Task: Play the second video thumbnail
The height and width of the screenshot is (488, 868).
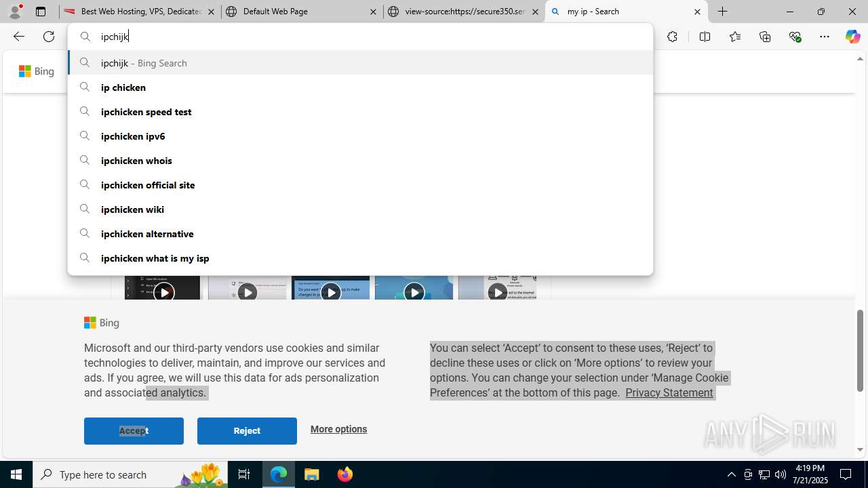Action: (247, 293)
